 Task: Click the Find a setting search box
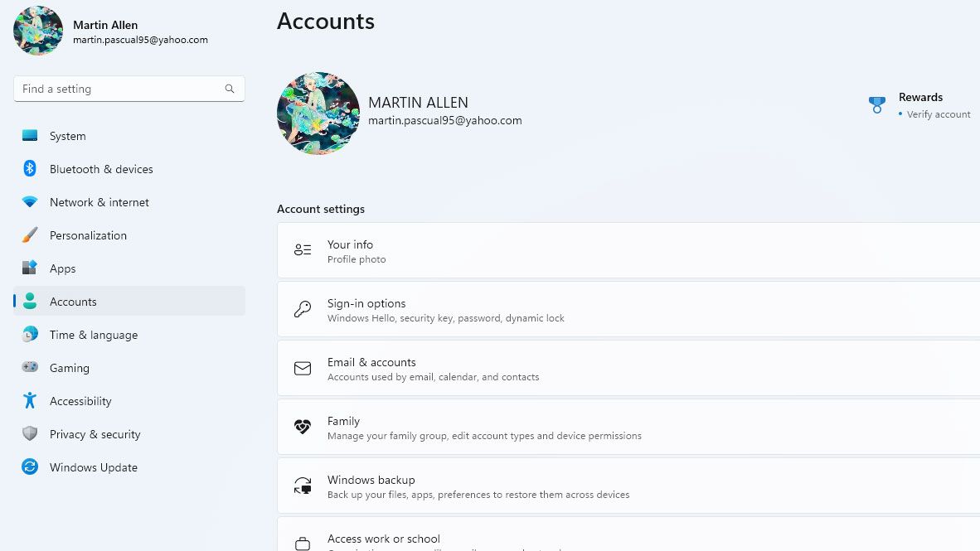[x=120, y=89]
